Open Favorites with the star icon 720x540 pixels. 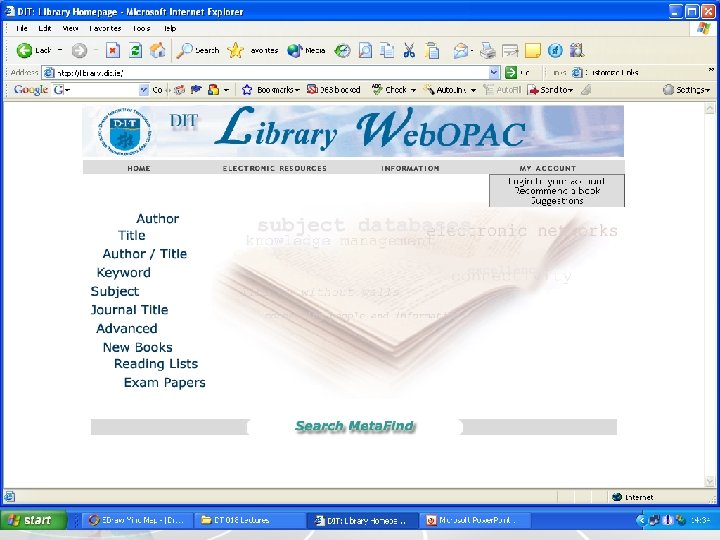pyautogui.click(x=235, y=51)
